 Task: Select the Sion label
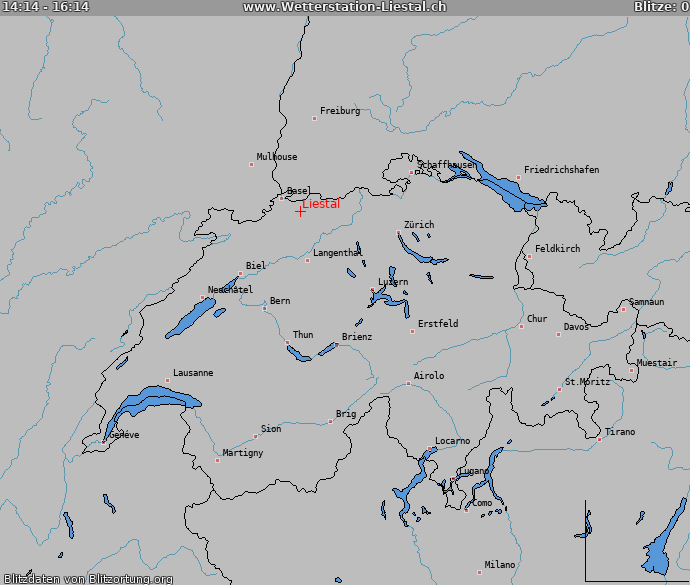(271, 429)
